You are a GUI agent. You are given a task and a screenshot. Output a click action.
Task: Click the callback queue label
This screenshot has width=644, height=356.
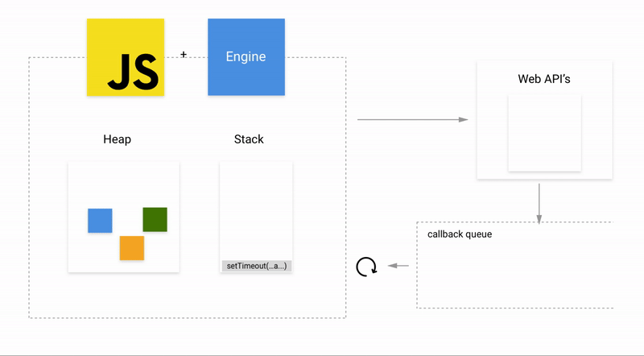(x=460, y=234)
